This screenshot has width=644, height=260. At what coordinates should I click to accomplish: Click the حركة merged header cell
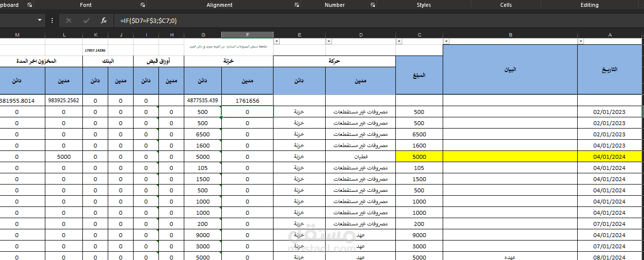(334, 61)
